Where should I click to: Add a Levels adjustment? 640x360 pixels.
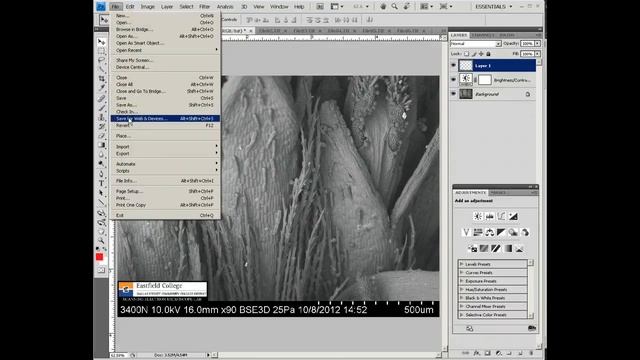(489, 216)
